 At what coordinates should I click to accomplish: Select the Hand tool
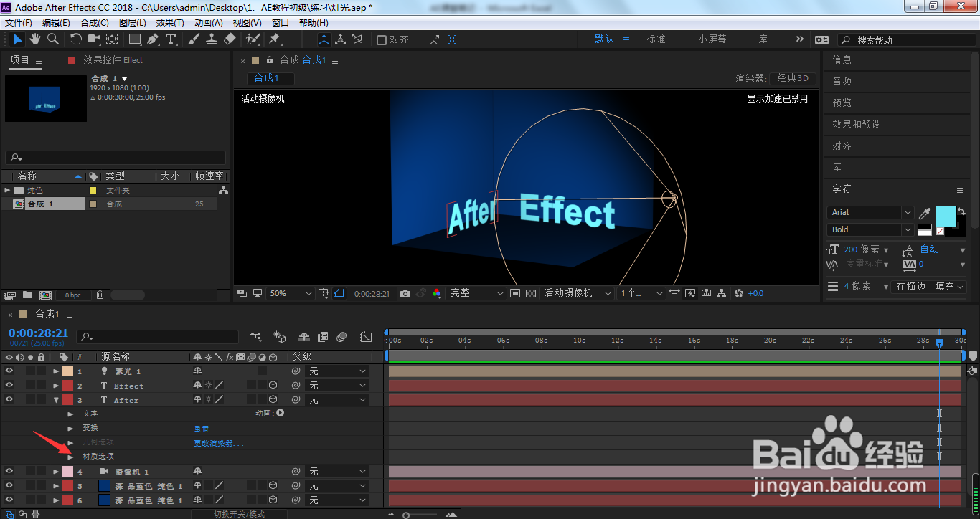(x=35, y=39)
